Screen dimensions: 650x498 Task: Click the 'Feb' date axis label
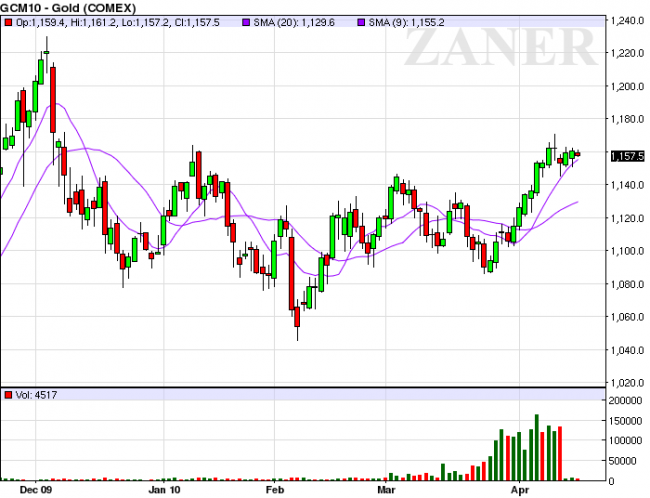(x=275, y=490)
